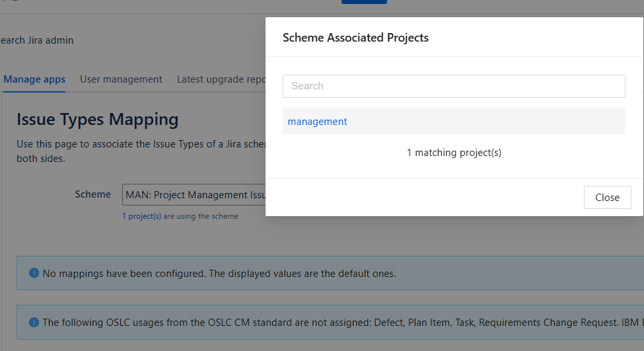Click the Use this page description text
The image size is (644, 351).
point(140,144)
